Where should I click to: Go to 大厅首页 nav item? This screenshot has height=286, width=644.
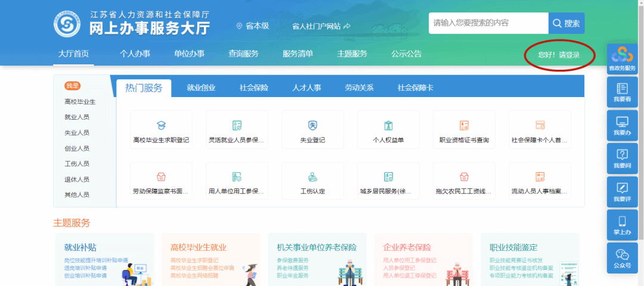click(73, 54)
